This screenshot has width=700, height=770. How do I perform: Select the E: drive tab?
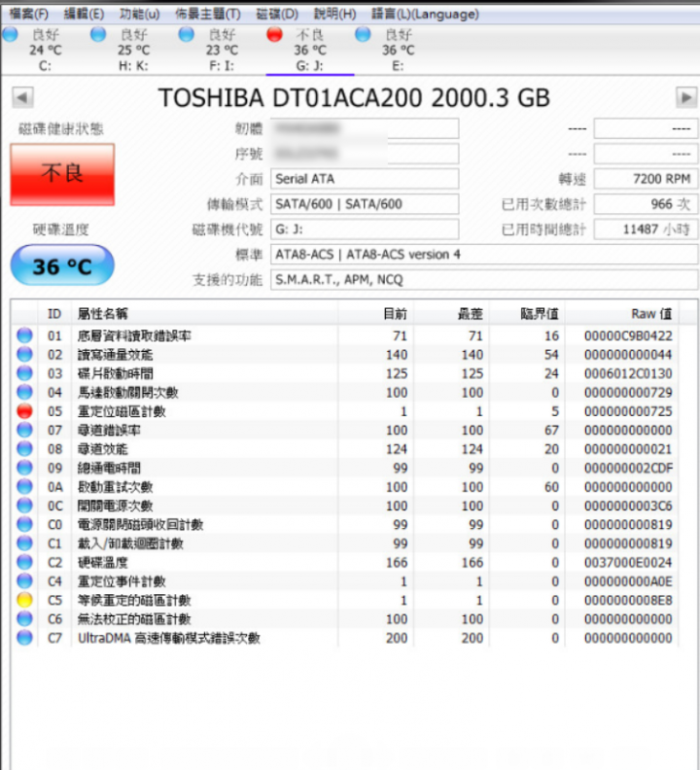point(398,51)
